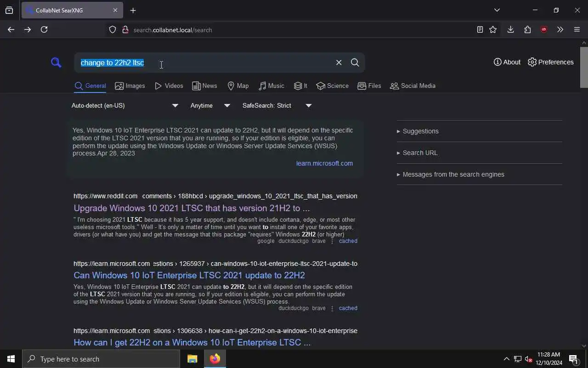588x368 pixels.
Task: Bookmark this page with the star icon
Action: [x=493, y=29]
